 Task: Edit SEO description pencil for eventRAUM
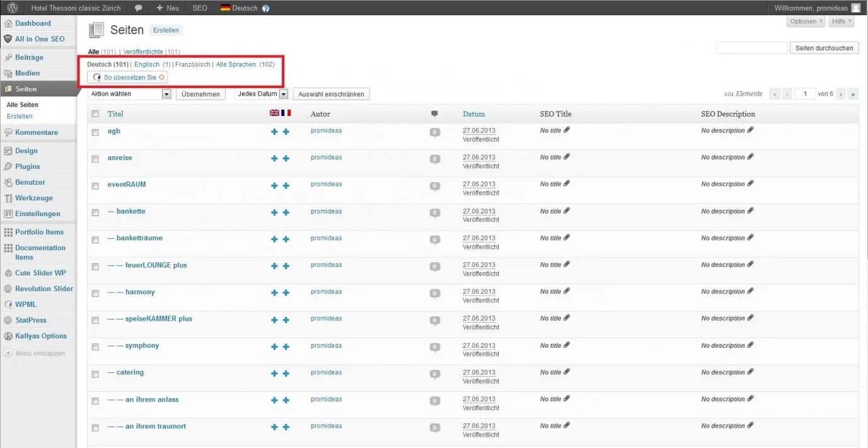pyautogui.click(x=750, y=183)
